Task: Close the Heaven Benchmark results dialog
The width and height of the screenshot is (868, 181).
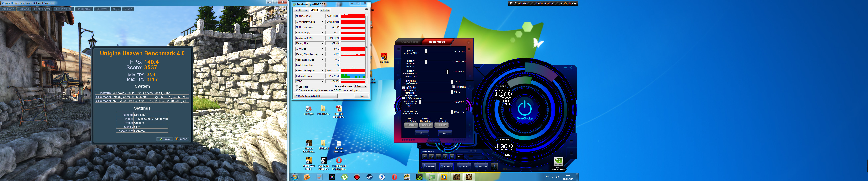Action: (x=182, y=139)
